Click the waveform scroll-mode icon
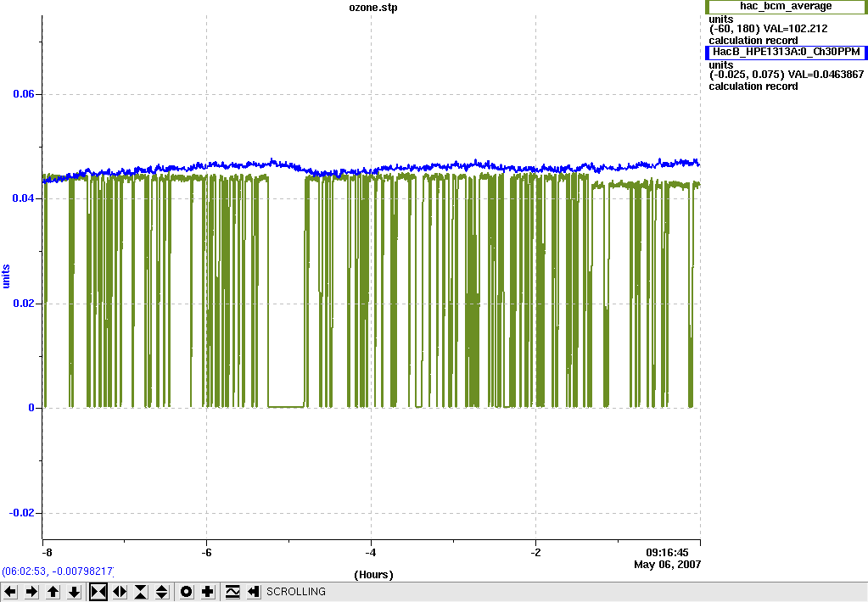 [x=232, y=592]
